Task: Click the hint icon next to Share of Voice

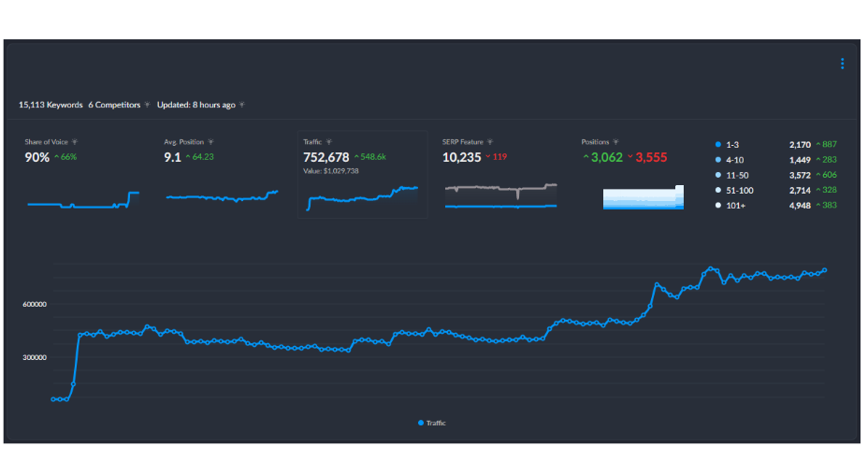Action: pyautogui.click(x=75, y=142)
